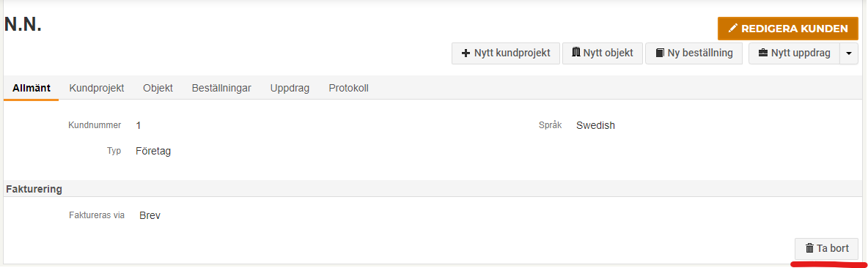Viewport: 868px width, 268px height.
Task: Click the plus icon for Nytt kundprojekt
Action: click(x=466, y=53)
